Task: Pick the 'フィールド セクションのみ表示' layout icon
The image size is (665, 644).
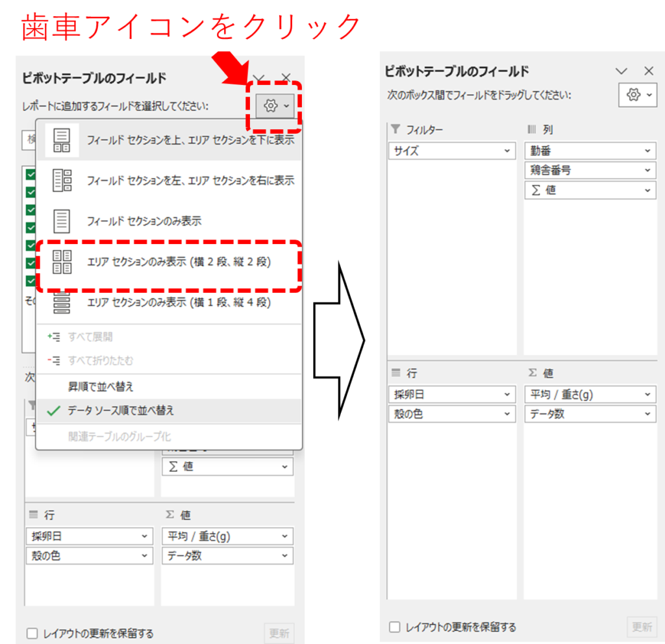Action: pyautogui.click(x=62, y=221)
